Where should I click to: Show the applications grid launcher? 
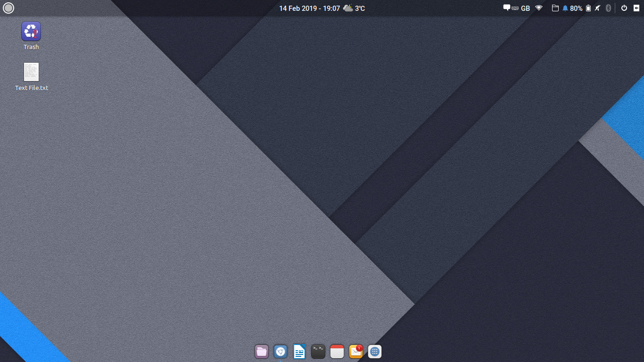375,352
